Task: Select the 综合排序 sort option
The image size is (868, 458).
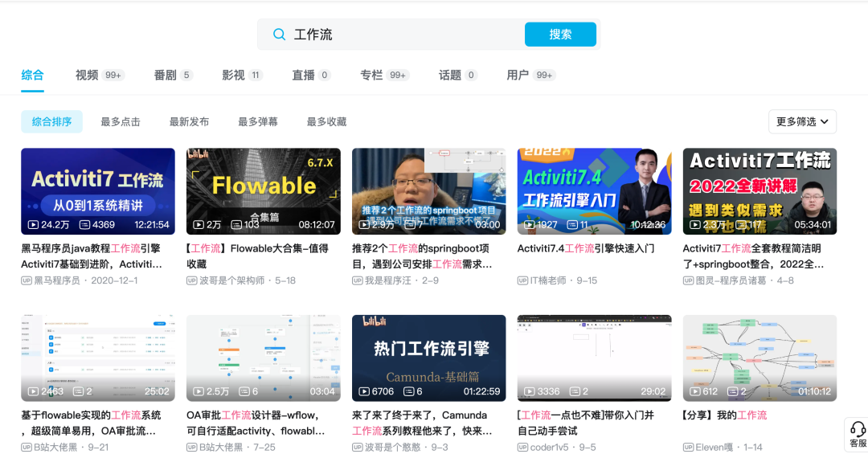Action: click(51, 121)
